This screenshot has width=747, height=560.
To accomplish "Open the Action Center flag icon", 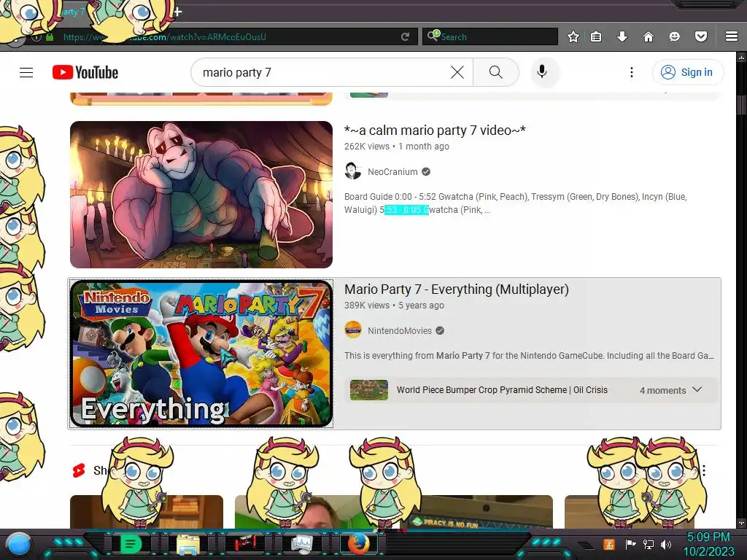I will (x=631, y=544).
